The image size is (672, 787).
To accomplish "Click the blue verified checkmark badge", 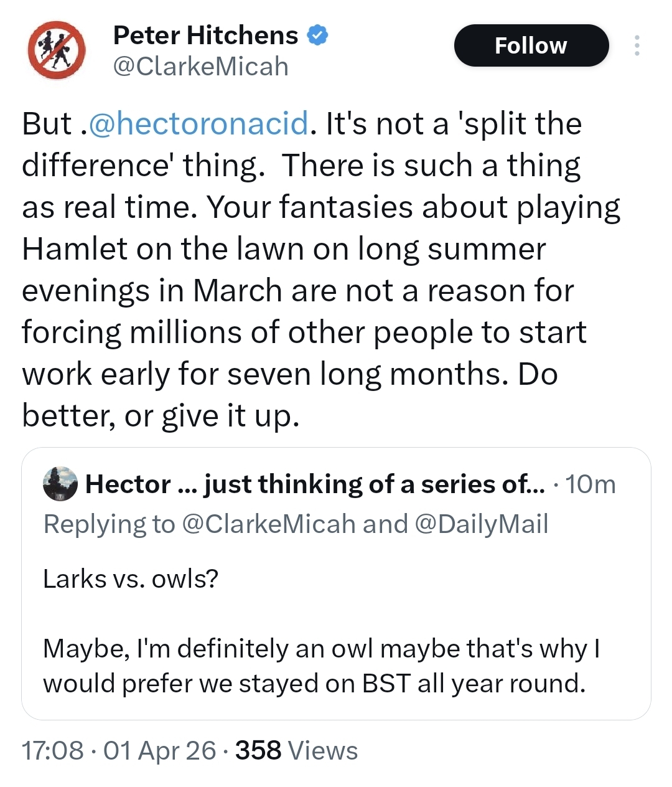I will tap(318, 35).
